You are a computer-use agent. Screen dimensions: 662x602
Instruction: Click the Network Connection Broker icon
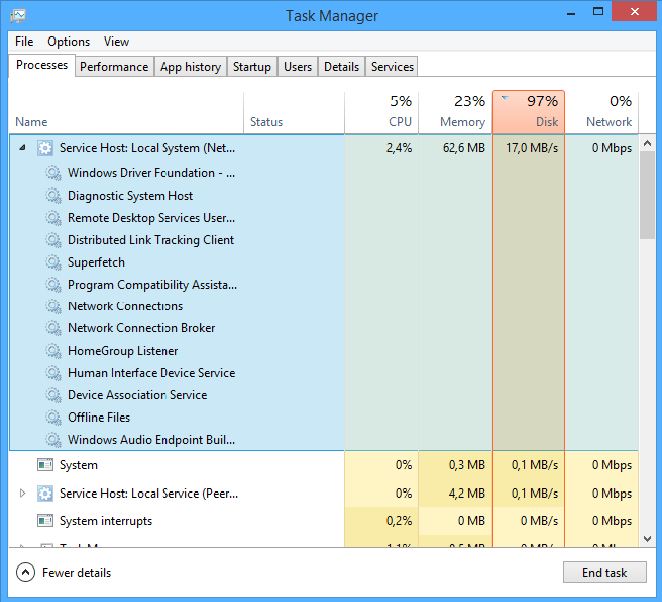pyautogui.click(x=54, y=328)
